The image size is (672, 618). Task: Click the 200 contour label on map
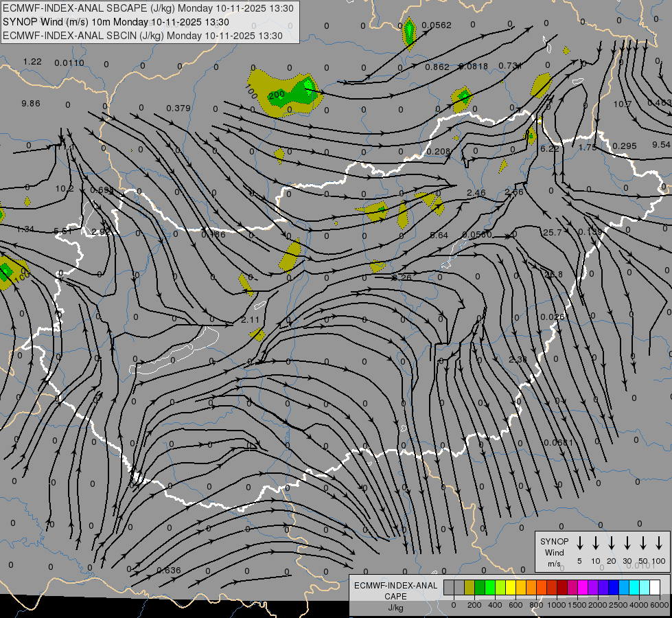click(x=277, y=94)
